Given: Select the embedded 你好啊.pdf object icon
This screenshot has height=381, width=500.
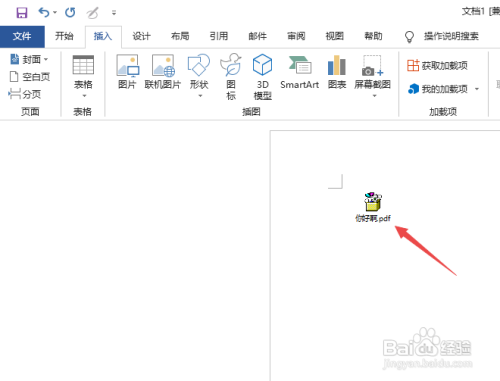Looking at the screenshot, I should (373, 202).
